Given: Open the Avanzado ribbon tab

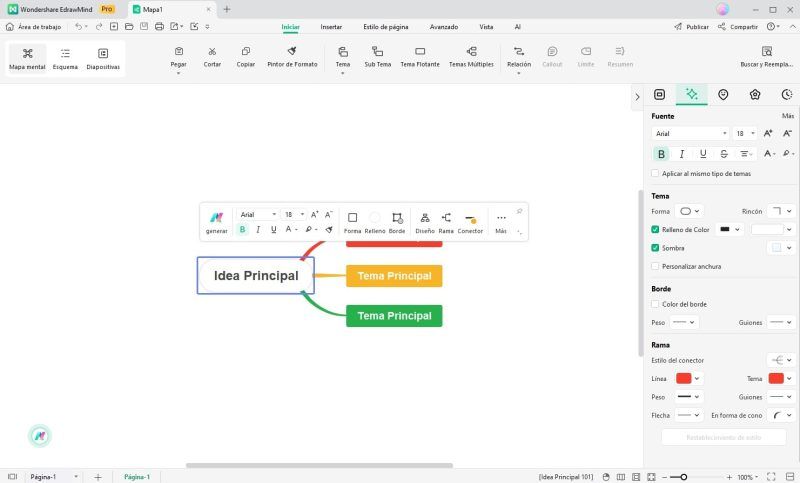Looking at the screenshot, I should point(443,27).
